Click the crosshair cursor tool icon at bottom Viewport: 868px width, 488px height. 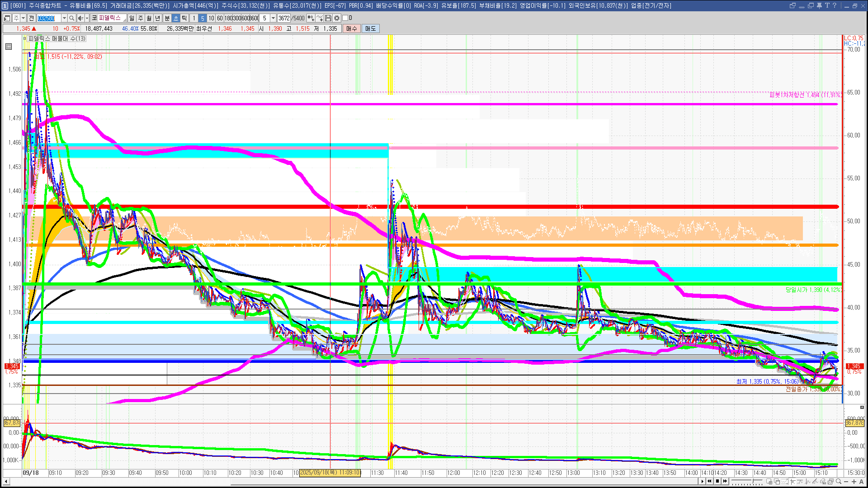click(x=793, y=481)
